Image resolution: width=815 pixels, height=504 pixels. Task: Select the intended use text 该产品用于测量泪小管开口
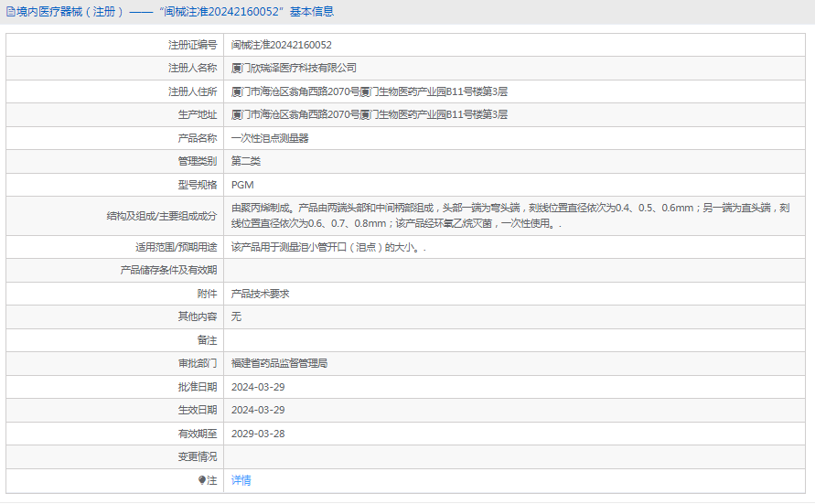click(x=328, y=247)
